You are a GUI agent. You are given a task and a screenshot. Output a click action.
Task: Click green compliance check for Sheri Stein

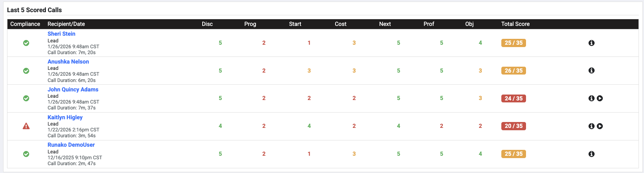(26, 43)
